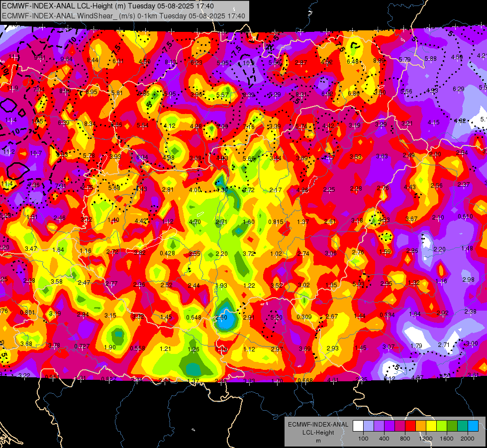Click the map value 6.29 at the upper right
This screenshot has height=448, width=487.
coord(459,89)
